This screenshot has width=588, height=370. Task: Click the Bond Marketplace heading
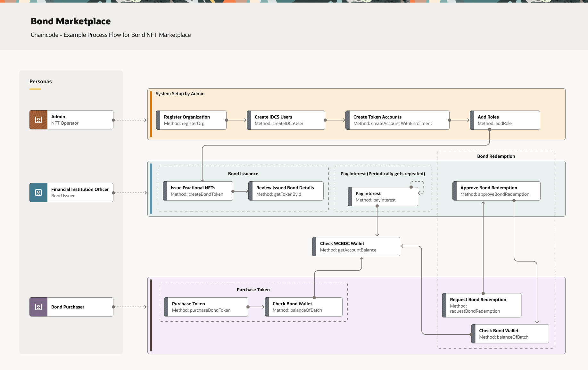71,21
